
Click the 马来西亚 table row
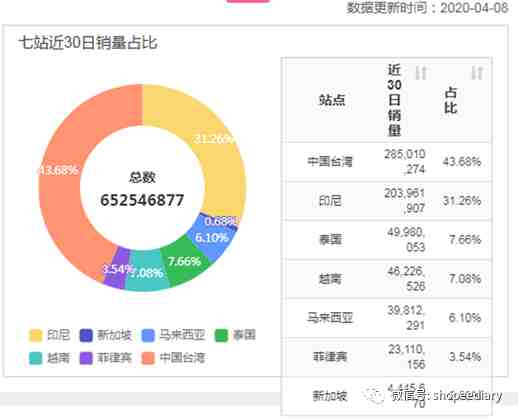point(387,318)
